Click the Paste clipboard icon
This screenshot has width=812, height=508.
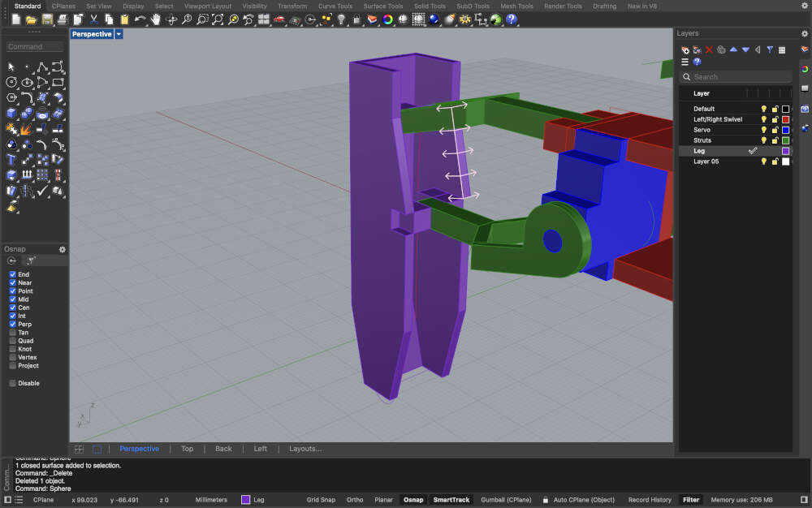(x=124, y=19)
